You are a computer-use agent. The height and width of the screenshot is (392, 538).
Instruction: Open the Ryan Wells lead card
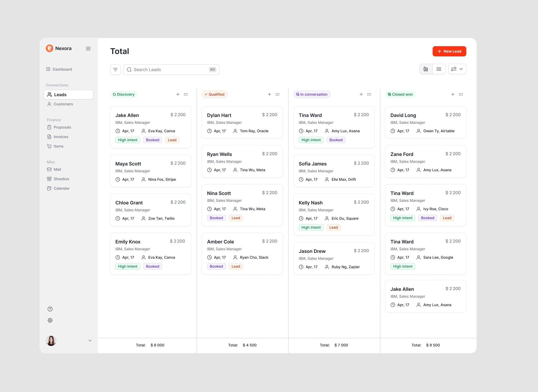tap(242, 161)
